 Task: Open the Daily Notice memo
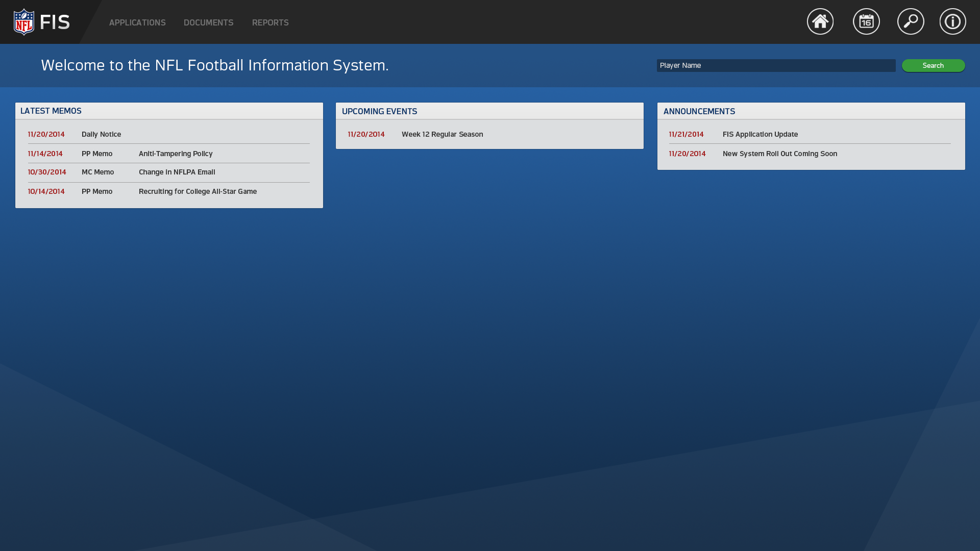(x=101, y=134)
